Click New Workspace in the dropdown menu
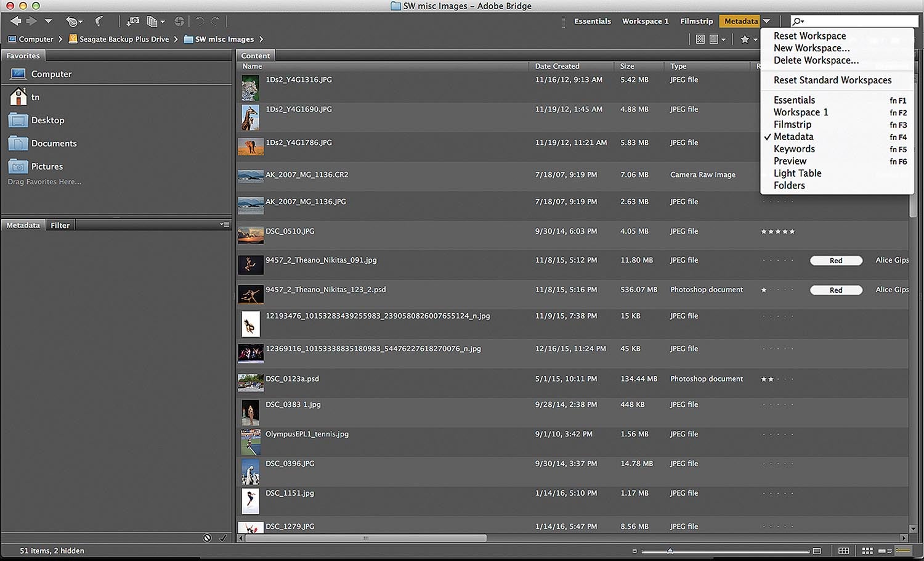The width and height of the screenshot is (924, 561). click(811, 48)
